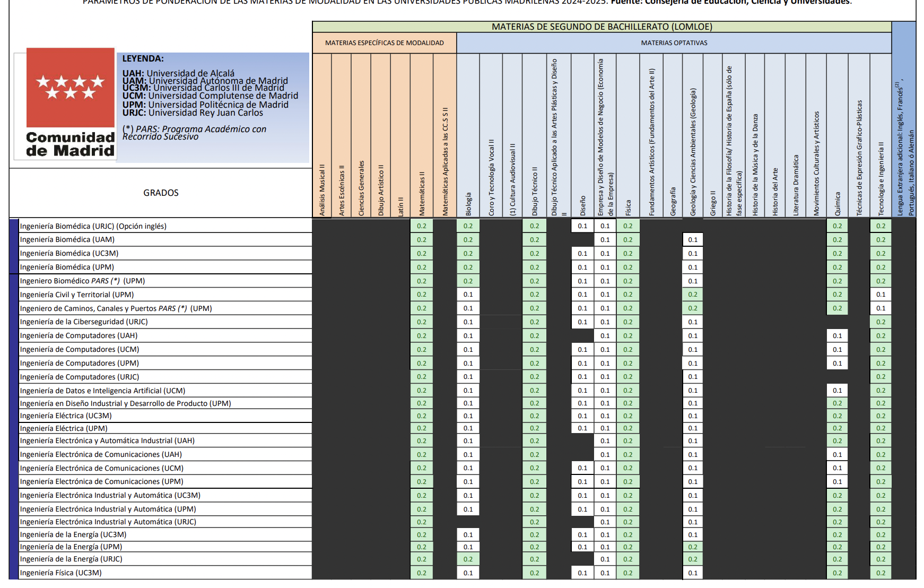Select row 'Ingeniería en Diseño Industrial y Desarrollo de Producto'
This screenshot has height=588, width=924.
[x=165, y=403]
